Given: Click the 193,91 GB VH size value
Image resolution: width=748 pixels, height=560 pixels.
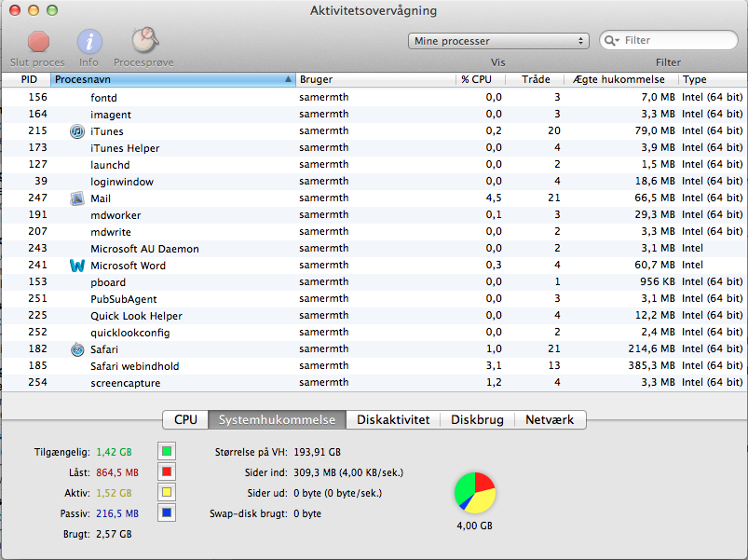Looking at the screenshot, I should [x=318, y=452].
